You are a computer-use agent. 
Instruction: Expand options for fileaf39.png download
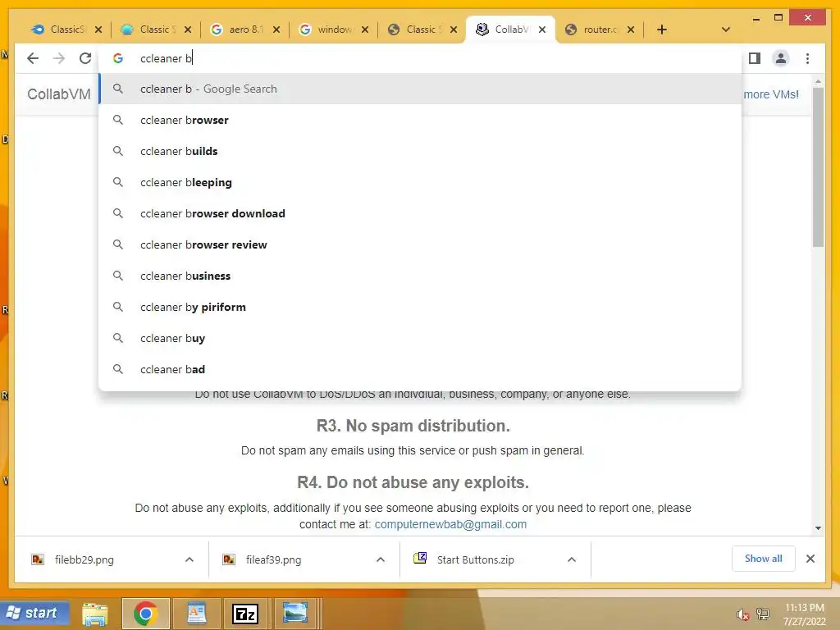(x=381, y=559)
